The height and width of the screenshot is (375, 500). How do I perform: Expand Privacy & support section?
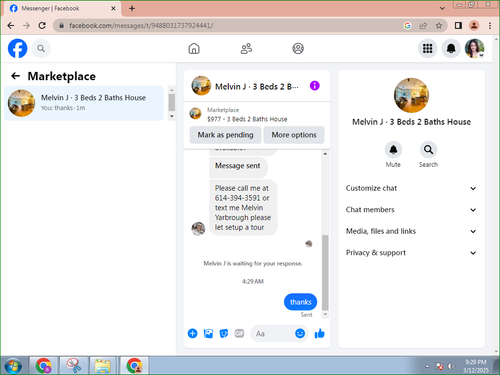[x=411, y=253]
